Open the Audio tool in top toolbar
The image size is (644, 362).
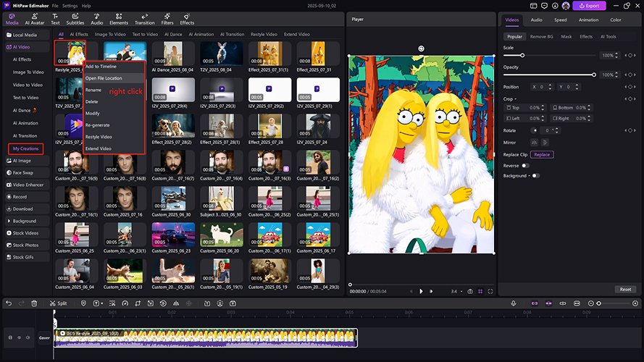97,20
